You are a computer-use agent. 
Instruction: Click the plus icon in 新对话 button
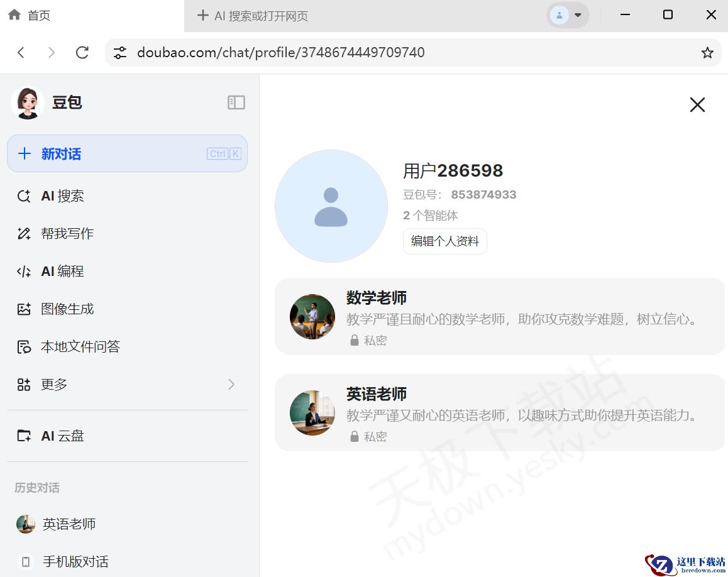pyautogui.click(x=24, y=153)
